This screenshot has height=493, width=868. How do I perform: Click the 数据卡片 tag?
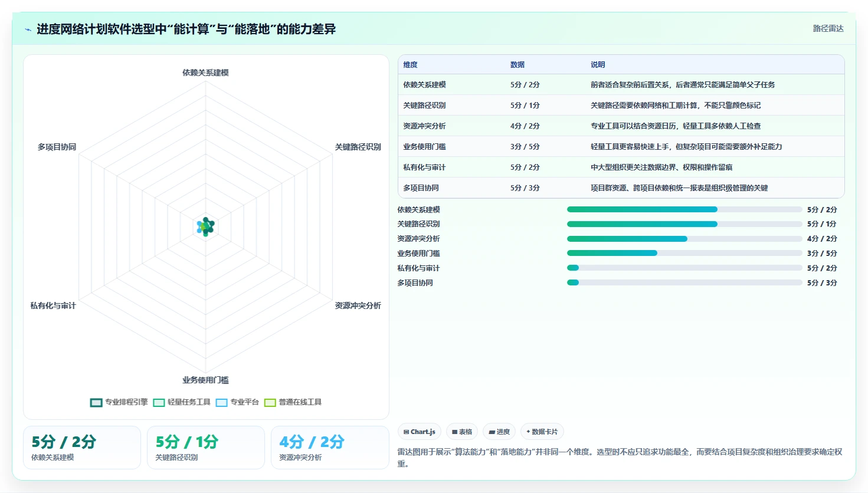[x=542, y=432]
